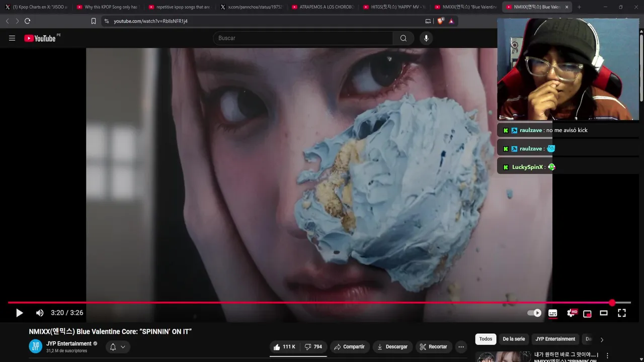Close the active NMIXX Blue Valentine tab

pyautogui.click(x=567, y=7)
